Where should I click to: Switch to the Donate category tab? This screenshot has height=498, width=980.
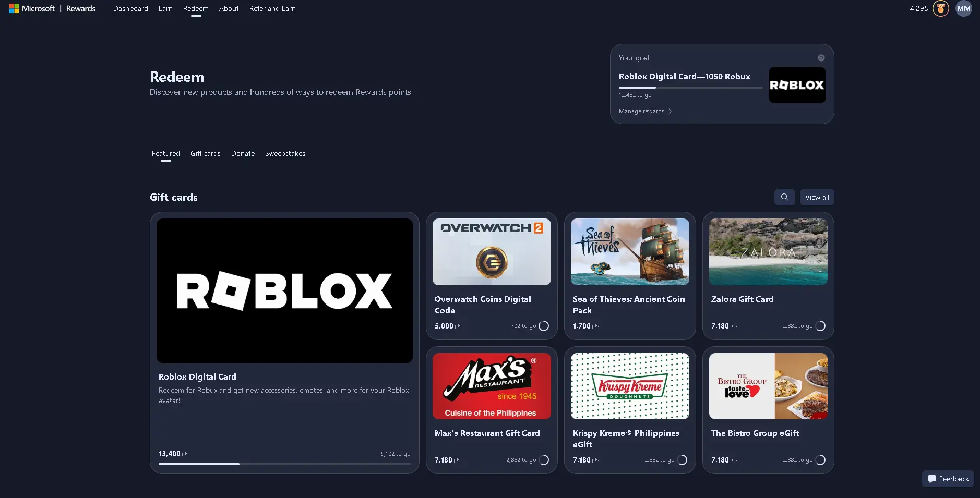tap(243, 153)
